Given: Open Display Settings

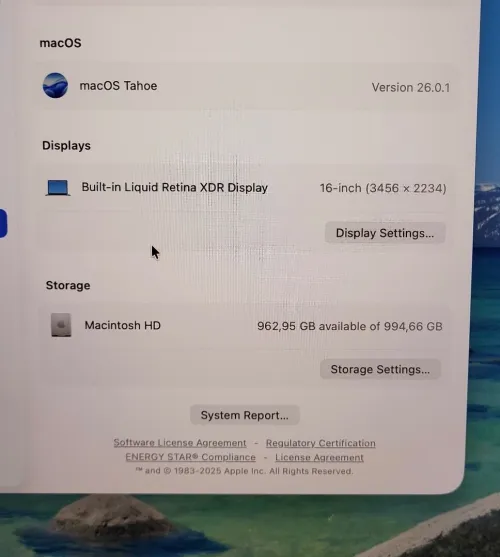Looking at the screenshot, I should [385, 233].
